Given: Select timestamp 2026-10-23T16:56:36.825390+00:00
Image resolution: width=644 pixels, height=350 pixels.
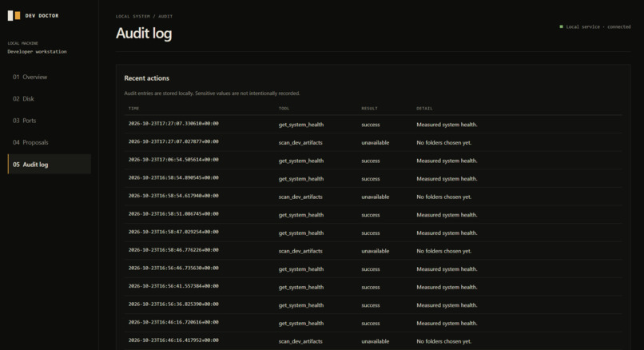Looking at the screenshot, I should [x=173, y=304].
